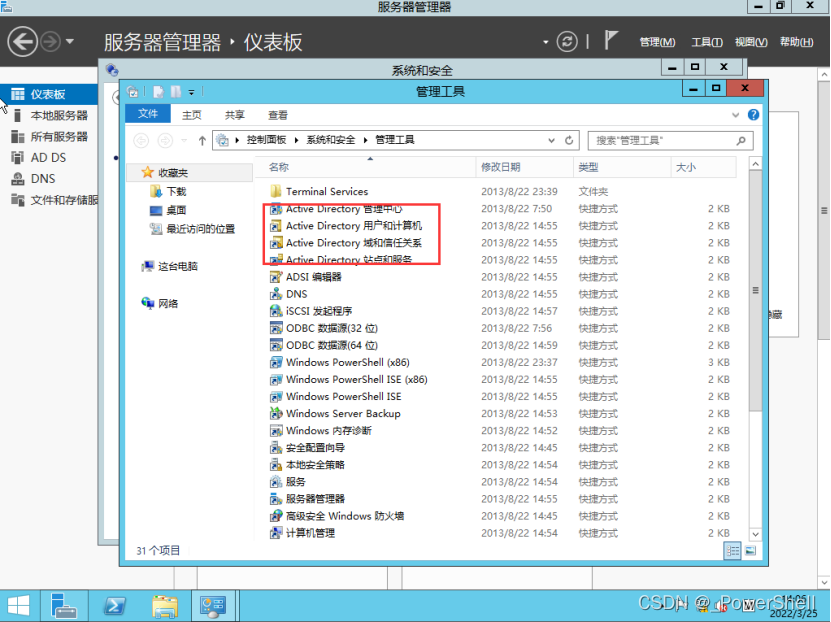
Task: Open the 帮助(H) menu in Server Manager
Action: click(x=797, y=42)
